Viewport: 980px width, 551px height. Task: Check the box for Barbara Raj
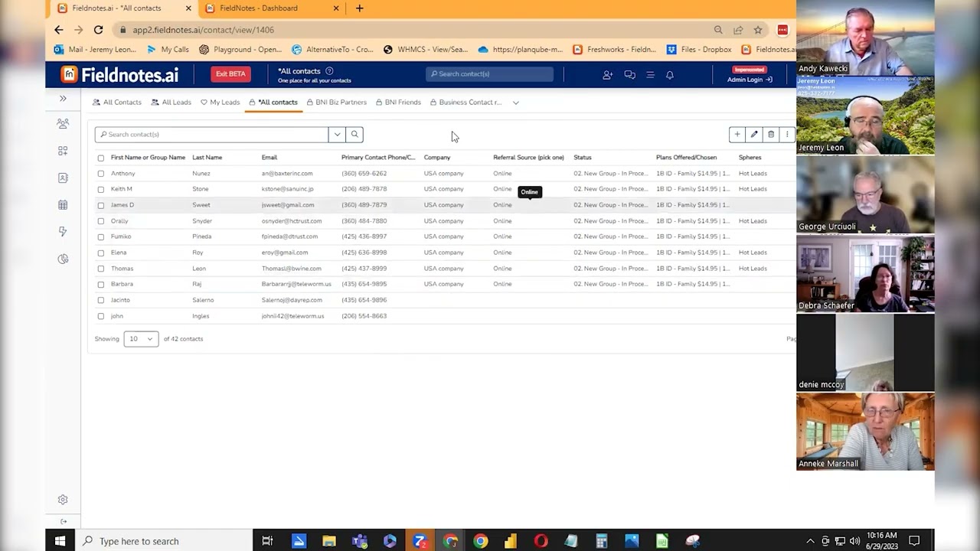100,284
